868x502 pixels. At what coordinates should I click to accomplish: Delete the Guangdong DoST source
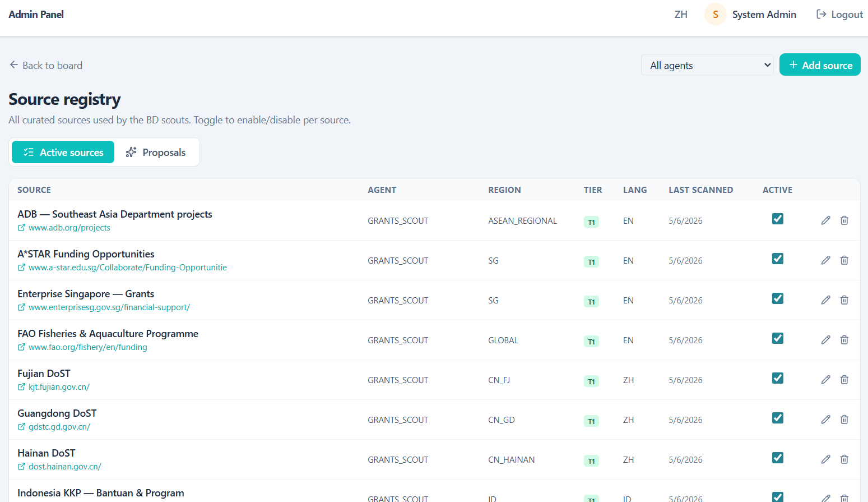tap(844, 420)
